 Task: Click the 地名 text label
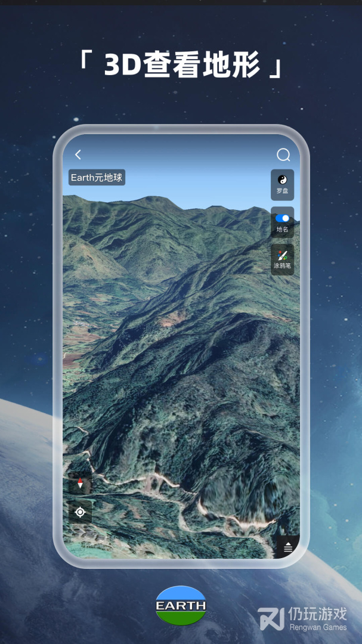point(283,230)
